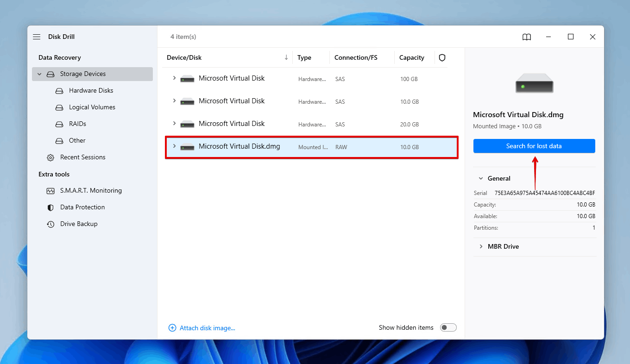This screenshot has width=630, height=364.
Task: Open the RAIDs category
Action: pyautogui.click(x=76, y=124)
